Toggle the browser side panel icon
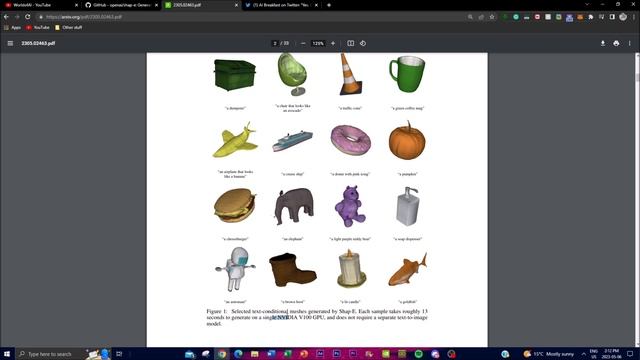Screen dimensions: 640x360 click(612, 17)
